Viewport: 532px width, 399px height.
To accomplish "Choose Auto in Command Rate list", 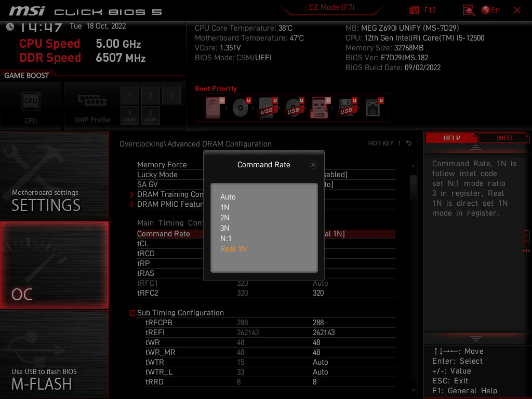I will (228, 197).
